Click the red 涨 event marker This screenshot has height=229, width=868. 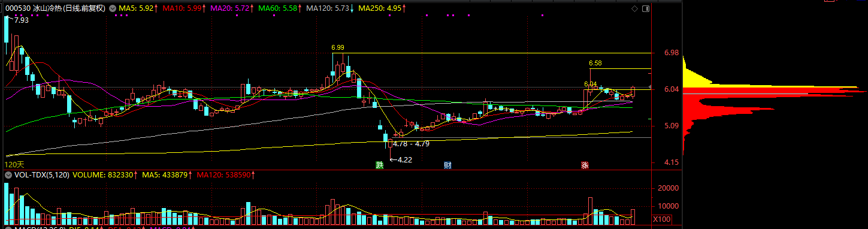click(x=585, y=165)
